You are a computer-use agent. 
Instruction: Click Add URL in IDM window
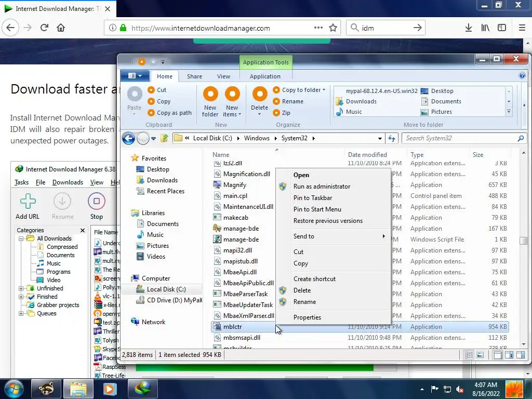pyautogui.click(x=28, y=206)
